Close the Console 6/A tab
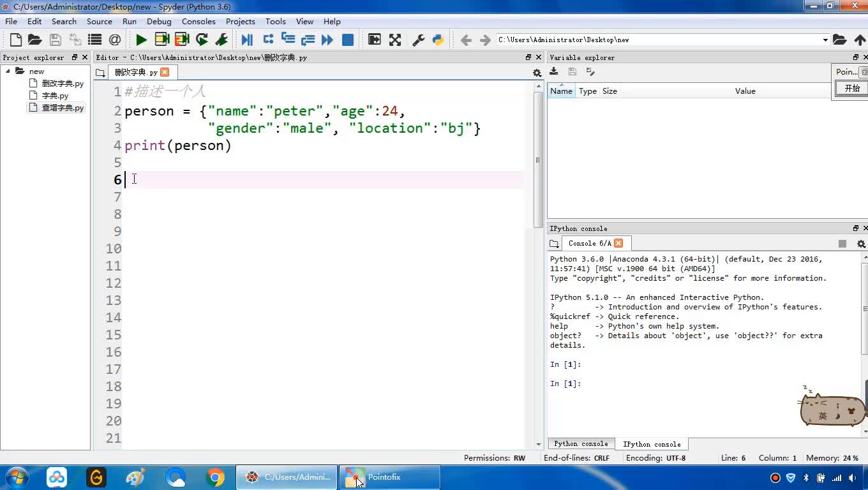The image size is (868, 490). 618,243
